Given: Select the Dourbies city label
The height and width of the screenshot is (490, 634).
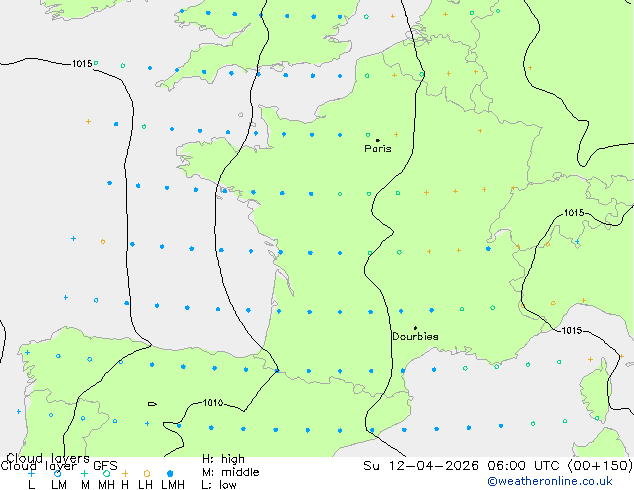Looking at the screenshot, I should click(x=415, y=336).
